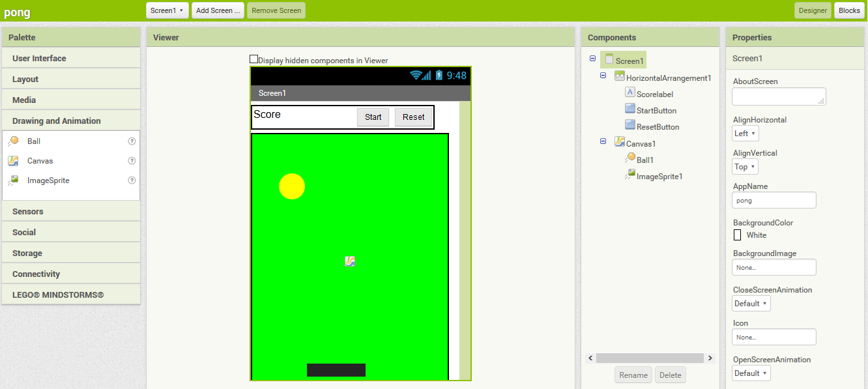Collapse the Screen1 tree node
The height and width of the screenshot is (389, 868).
point(592,59)
